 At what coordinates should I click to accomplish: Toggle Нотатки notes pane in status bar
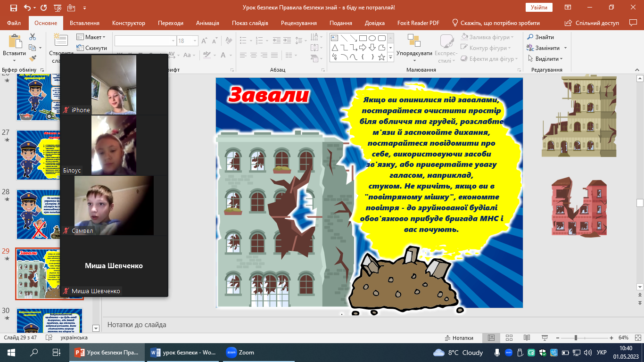tap(459, 338)
